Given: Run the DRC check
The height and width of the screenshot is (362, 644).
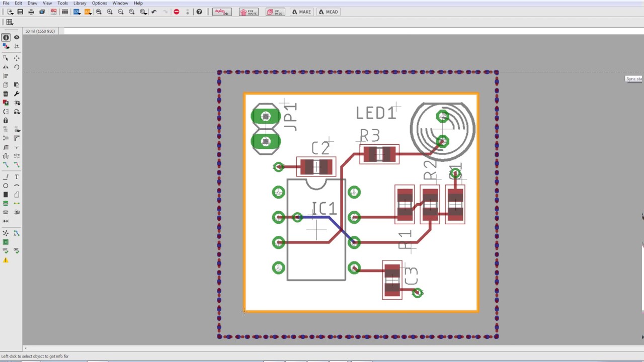Looking at the screenshot, I should [17, 251].
